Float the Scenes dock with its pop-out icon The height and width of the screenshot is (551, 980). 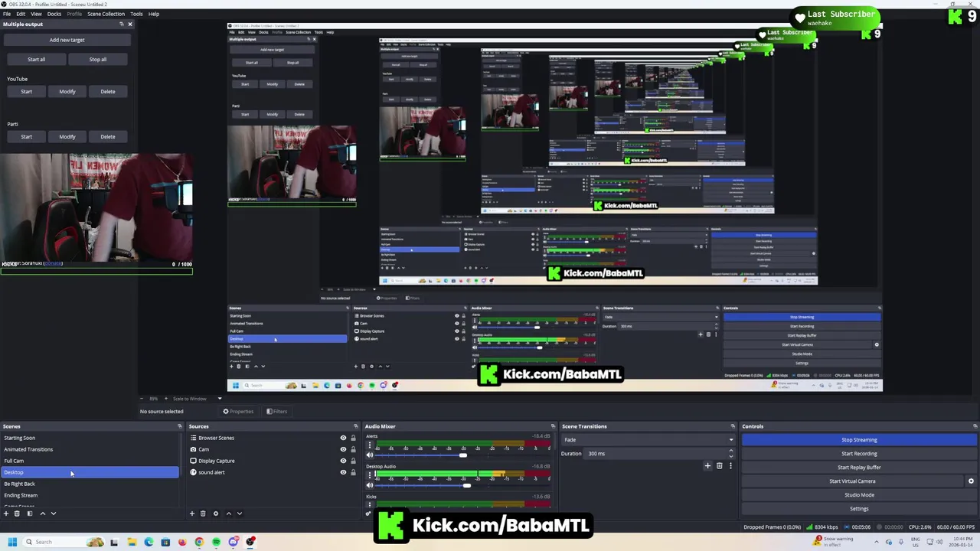pyautogui.click(x=180, y=426)
